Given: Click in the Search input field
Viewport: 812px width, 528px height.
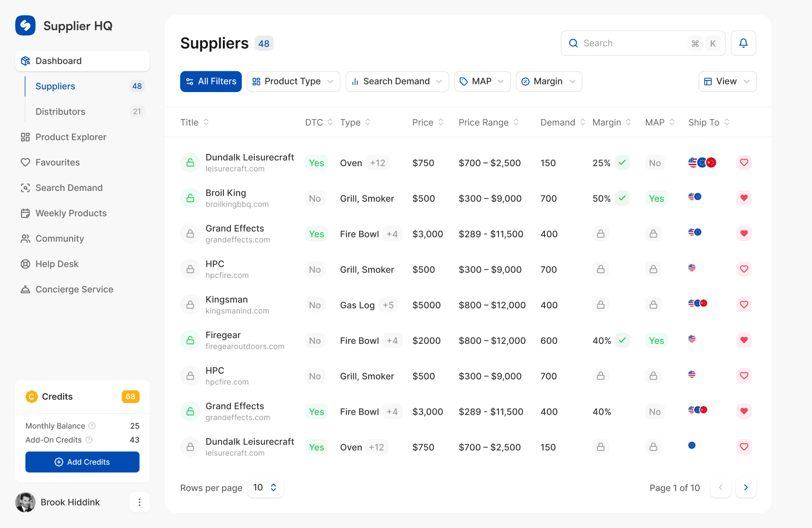Looking at the screenshot, I should click(643, 43).
